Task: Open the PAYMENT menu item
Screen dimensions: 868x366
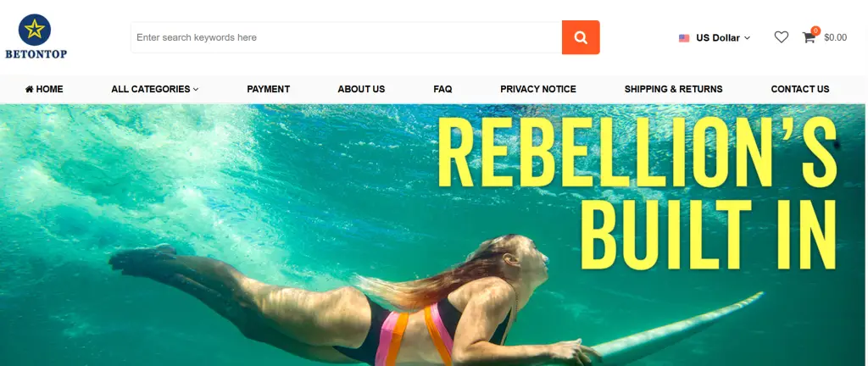Action: tap(269, 89)
